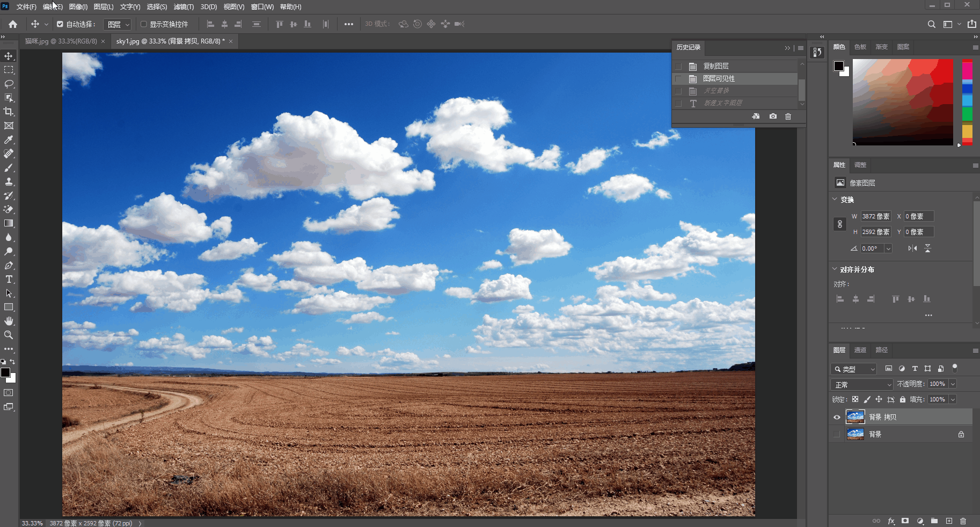Open the blend mode 正常 dropdown
This screenshot has height=527, width=980.
pyautogui.click(x=861, y=385)
